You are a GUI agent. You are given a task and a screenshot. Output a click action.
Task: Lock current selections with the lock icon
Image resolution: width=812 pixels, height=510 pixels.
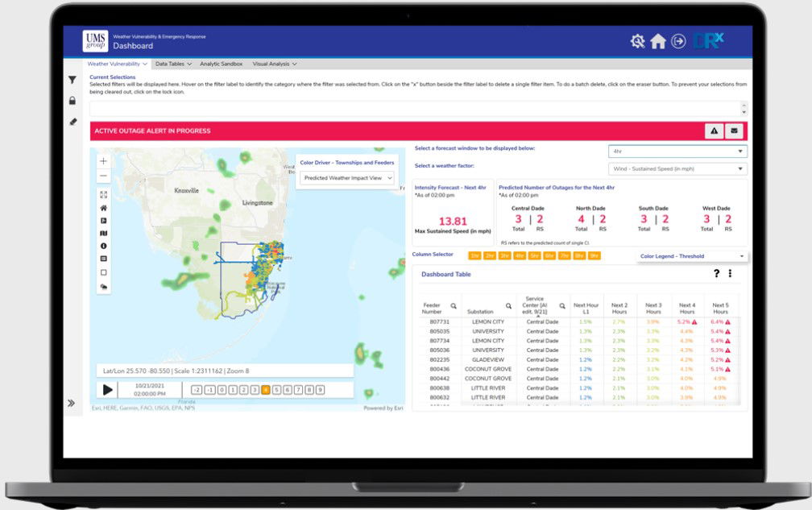coord(72,101)
